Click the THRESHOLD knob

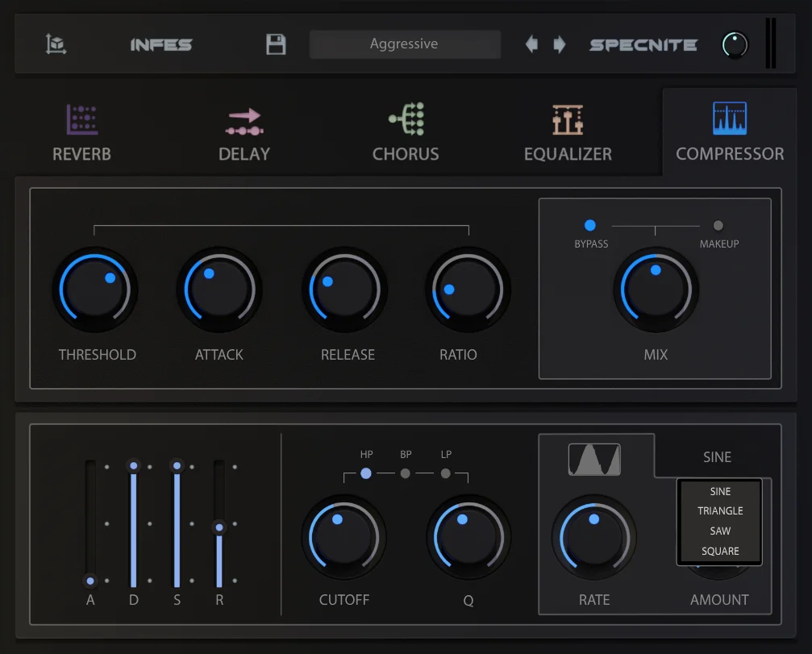[x=95, y=290]
